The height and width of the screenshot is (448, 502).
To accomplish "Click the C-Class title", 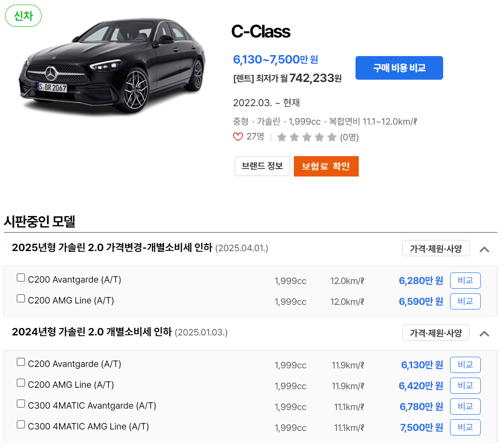I will click(261, 32).
